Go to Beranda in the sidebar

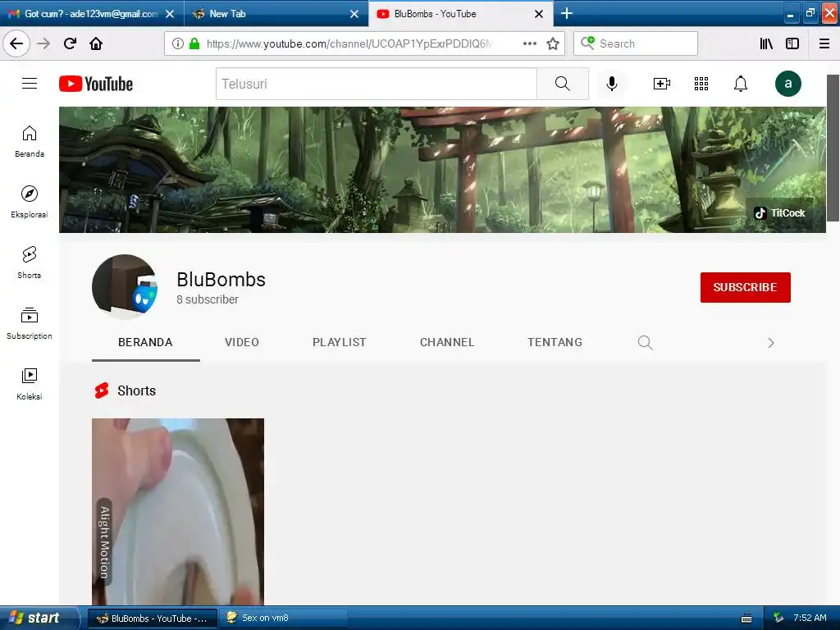(30, 141)
